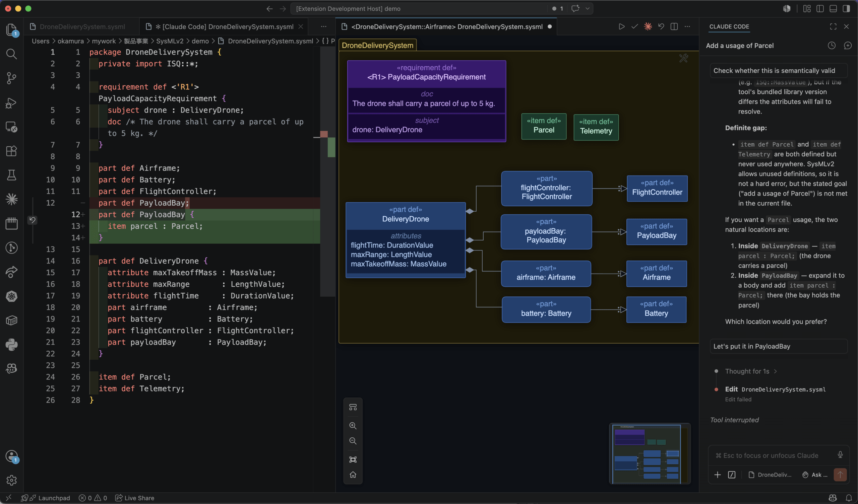
Task: Open the Copilot chat view in activity bar
Action: point(11,368)
